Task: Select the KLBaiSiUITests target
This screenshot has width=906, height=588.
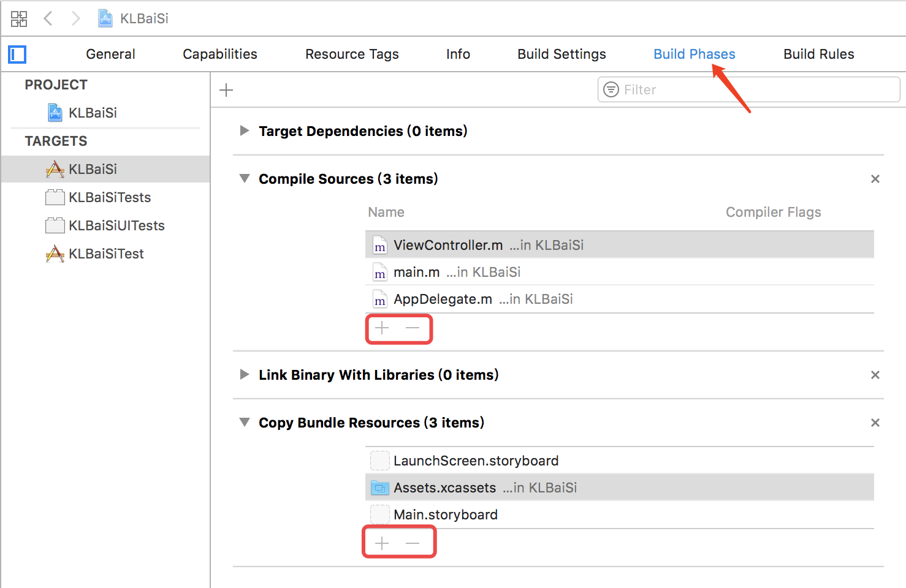Action: 116,225
